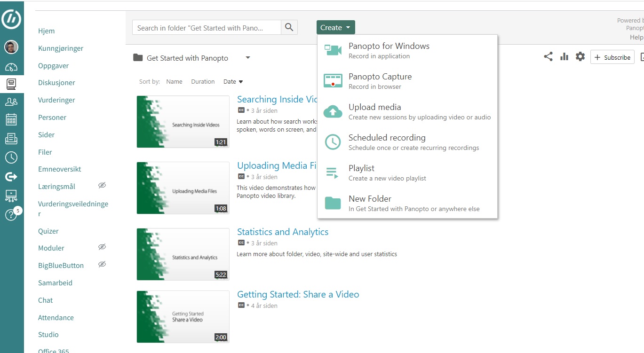Open the Kunngjøringer navigation link
644x353 pixels.
61,48
